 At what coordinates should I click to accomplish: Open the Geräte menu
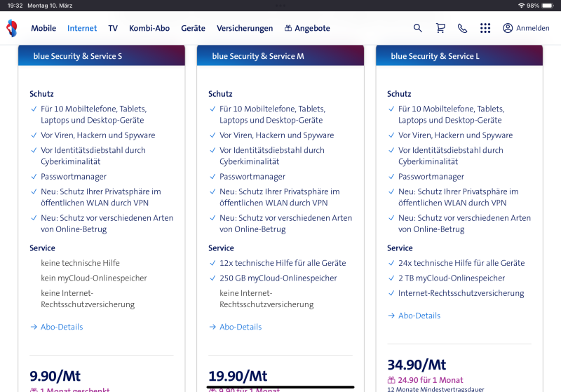point(193,28)
